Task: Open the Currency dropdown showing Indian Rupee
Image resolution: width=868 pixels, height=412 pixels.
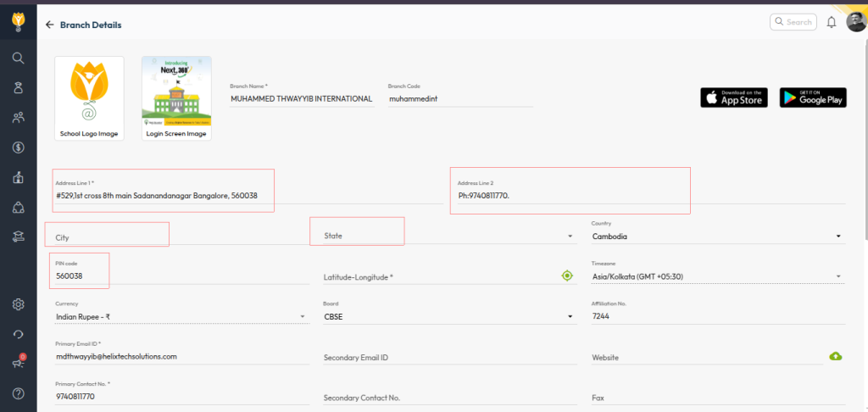Action: [303, 317]
